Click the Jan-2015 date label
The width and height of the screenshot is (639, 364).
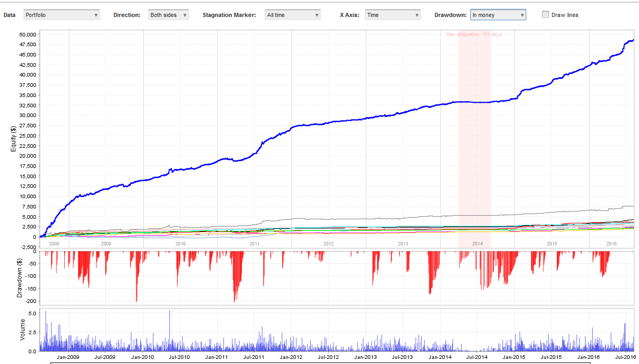[514, 357]
